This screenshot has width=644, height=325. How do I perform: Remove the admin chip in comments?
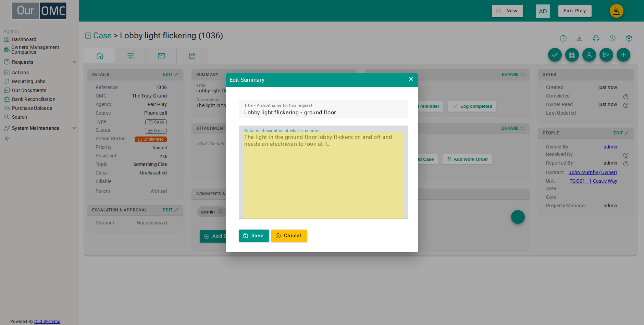[x=221, y=212]
